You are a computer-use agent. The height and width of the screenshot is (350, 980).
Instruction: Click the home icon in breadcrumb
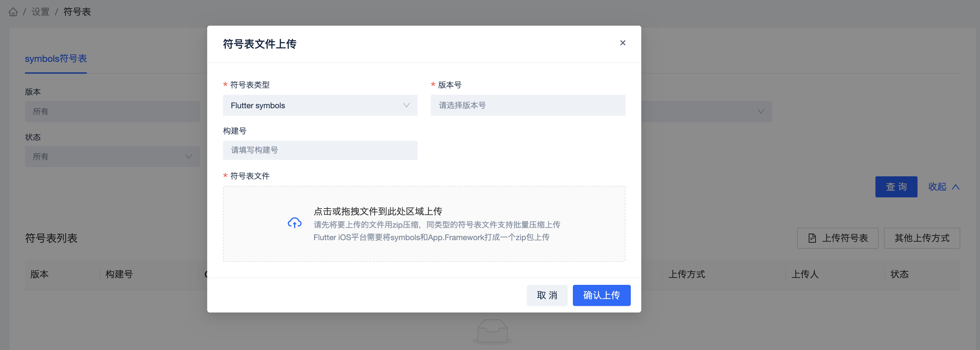(x=13, y=12)
